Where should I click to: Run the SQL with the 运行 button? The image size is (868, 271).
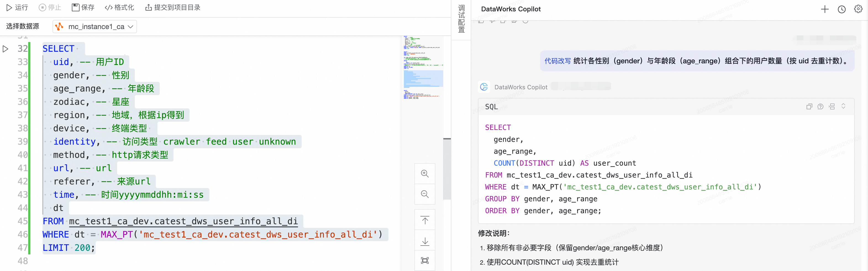point(17,7)
